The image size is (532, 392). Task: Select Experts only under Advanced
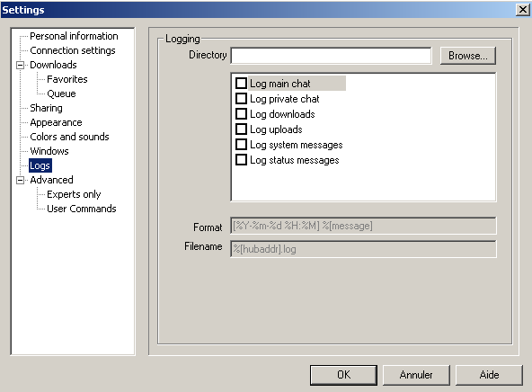(x=74, y=194)
